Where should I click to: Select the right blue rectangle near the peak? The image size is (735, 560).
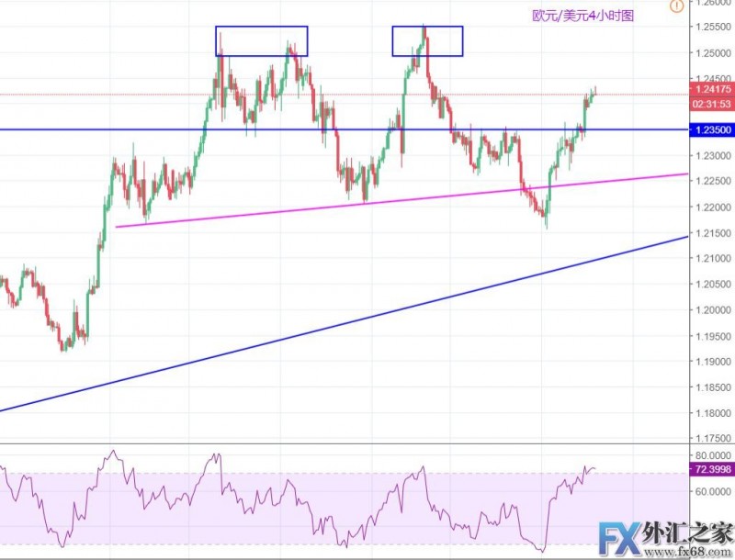pos(427,28)
